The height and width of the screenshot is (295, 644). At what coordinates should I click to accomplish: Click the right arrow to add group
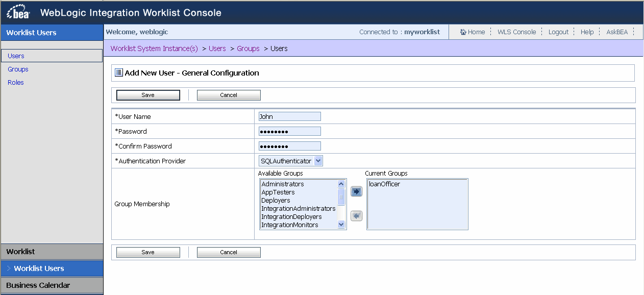pos(356,191)
